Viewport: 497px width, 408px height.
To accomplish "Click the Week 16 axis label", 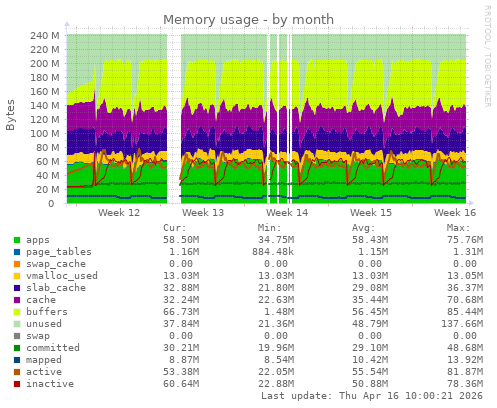I will pyautogui.click(x=455, y=213).
